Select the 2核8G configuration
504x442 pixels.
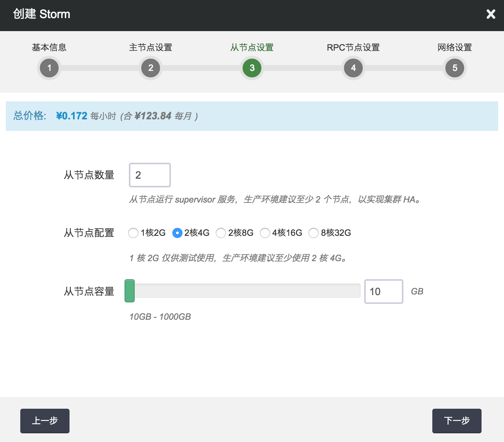click(221, 233)
